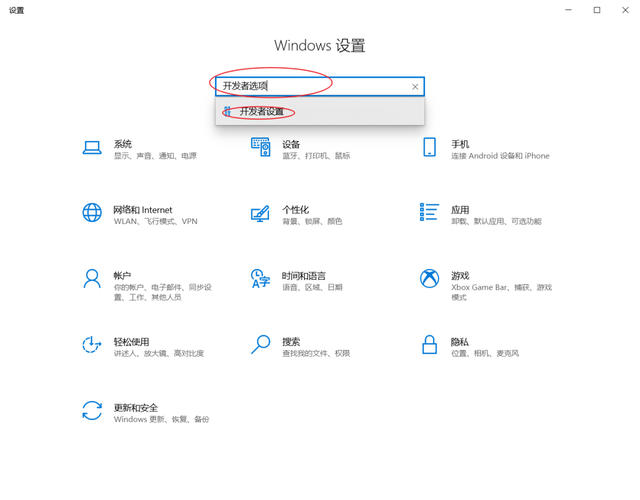The image size is (640, 500).
Task: Click Windows 更新、恢复、备份 description
Action: pyautogui.click(x=161, y=419)
